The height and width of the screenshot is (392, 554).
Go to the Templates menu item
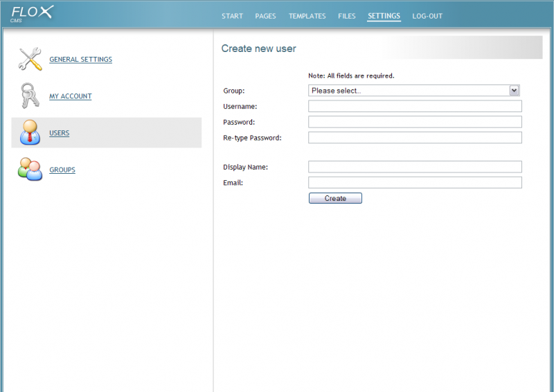click(x=307, y=16)
